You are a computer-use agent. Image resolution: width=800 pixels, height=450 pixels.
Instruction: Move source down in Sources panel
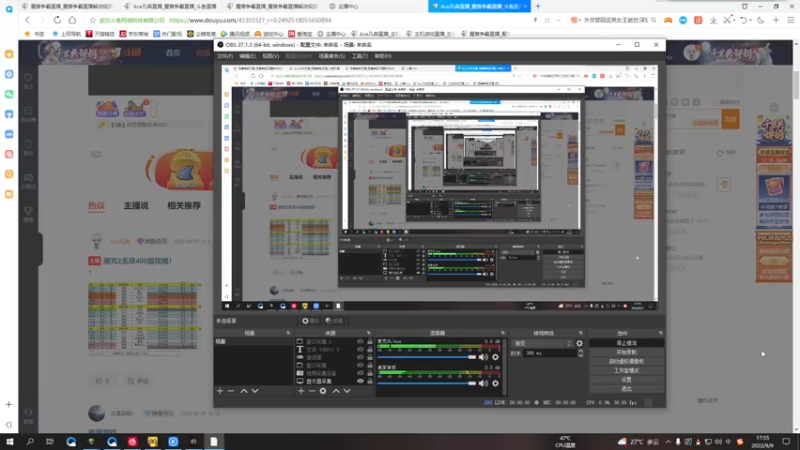point(347,391)
